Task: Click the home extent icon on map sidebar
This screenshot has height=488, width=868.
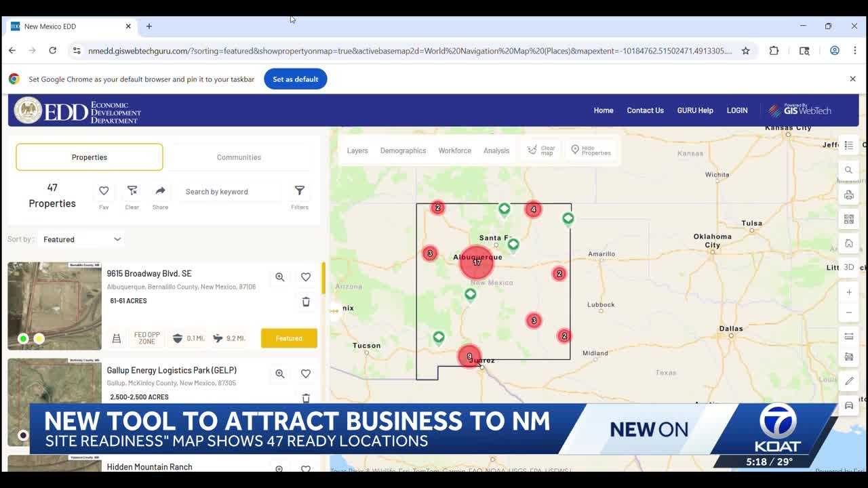Action: (849, 243)
